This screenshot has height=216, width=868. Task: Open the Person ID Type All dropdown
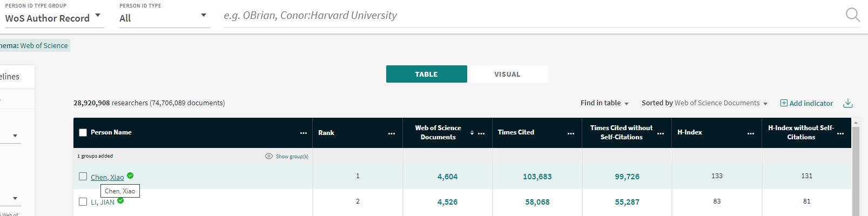pyautogui.click(x=164, y=18)
